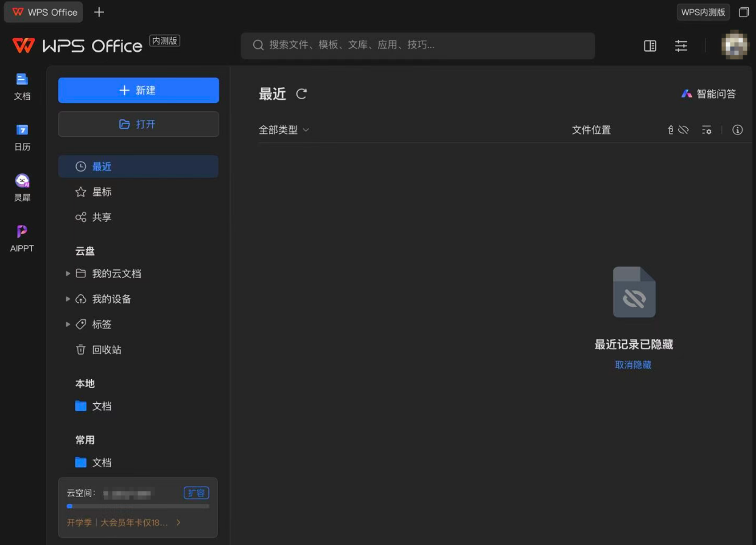Open the 日历 (Calendar) in the left sidebar
Screen dimensions: 756x545
[x=22, y=137]
